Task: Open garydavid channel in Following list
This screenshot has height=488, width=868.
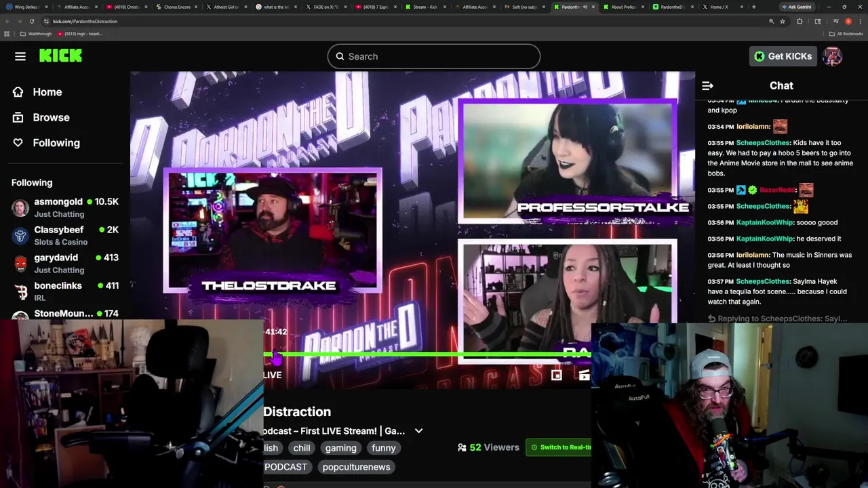Action: pos(65,263)
